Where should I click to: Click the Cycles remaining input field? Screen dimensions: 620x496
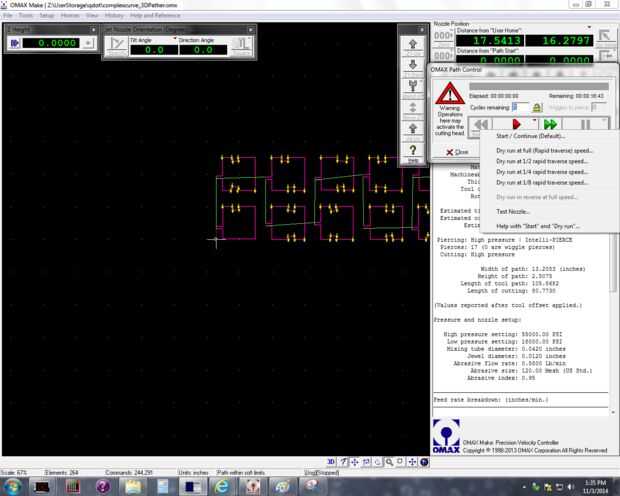point(520,107)
